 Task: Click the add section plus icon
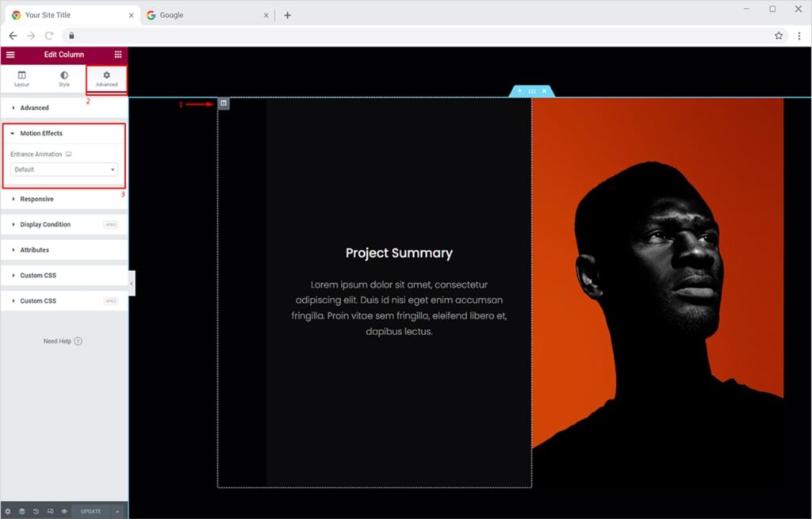(x=519, y=91)
